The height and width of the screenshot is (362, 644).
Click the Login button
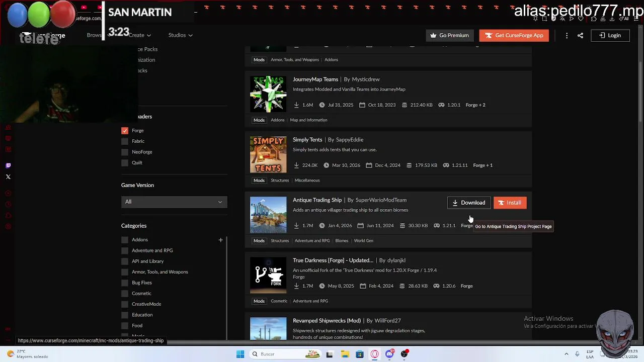pos(610,35)
